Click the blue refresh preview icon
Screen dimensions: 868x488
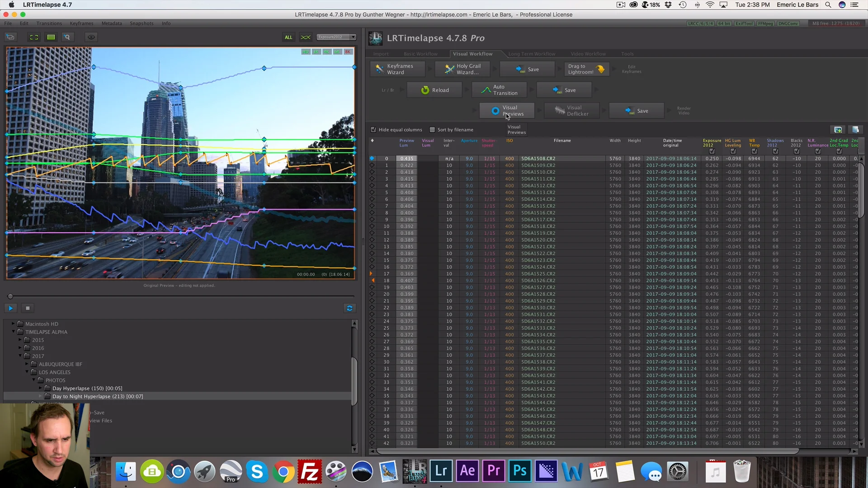(x=349, y=308)
